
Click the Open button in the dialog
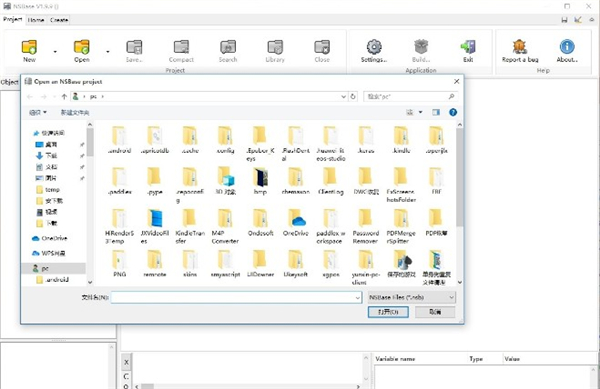pos(388,312)
